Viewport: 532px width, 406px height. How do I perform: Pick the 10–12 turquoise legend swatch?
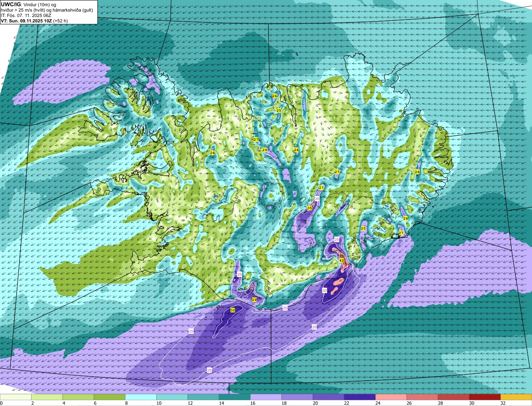pyautogui.click(x=172, y=397)
